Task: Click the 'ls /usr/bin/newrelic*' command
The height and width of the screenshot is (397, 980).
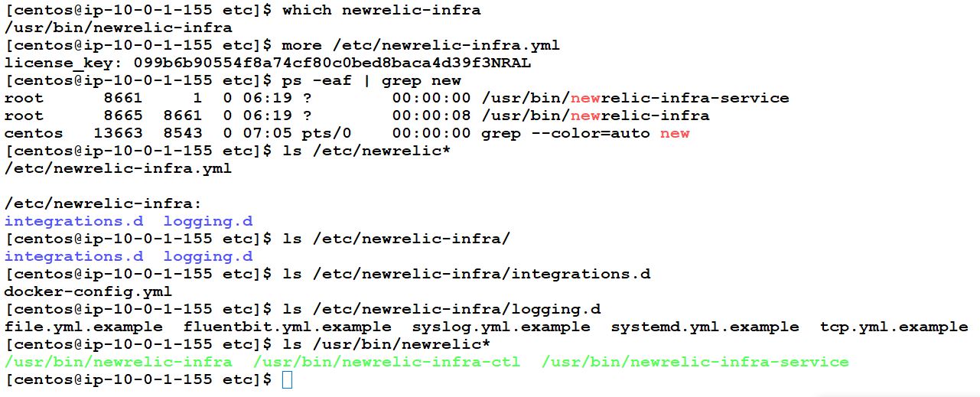Action: click(x=386, y=344)
